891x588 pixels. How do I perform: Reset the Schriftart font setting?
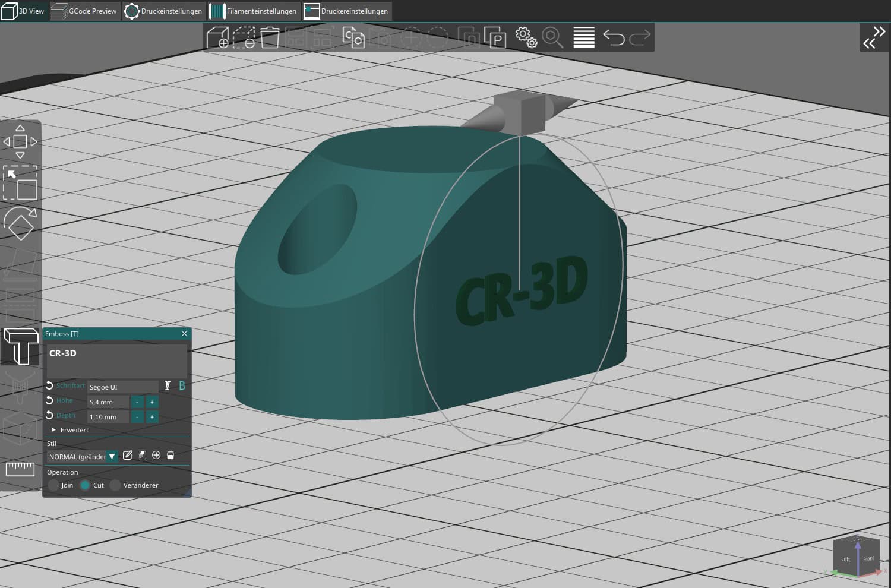50,385
